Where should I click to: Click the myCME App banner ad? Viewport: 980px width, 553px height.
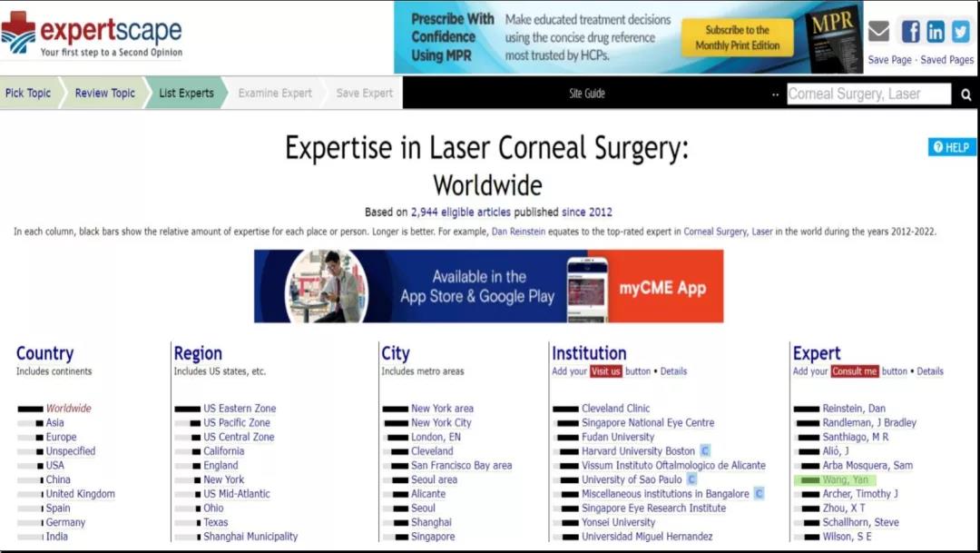click(488, 287)
